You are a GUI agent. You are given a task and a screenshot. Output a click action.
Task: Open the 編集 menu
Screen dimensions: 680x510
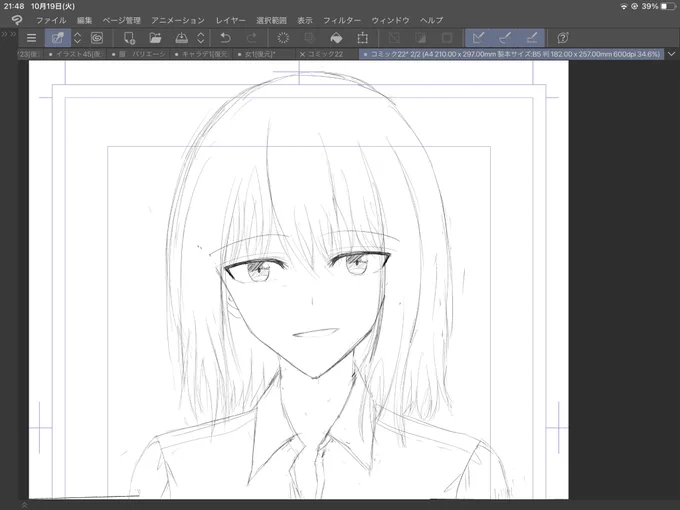[85, 20]
